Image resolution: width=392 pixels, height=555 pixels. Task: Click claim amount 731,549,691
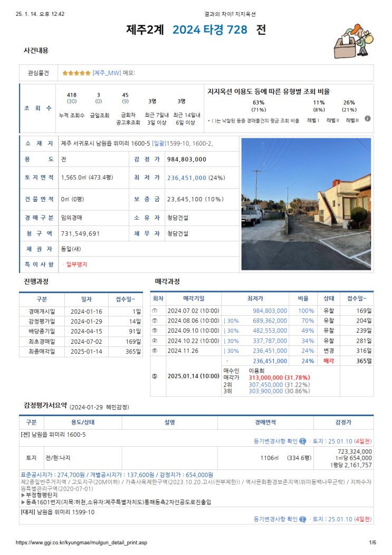click(80, 233)
